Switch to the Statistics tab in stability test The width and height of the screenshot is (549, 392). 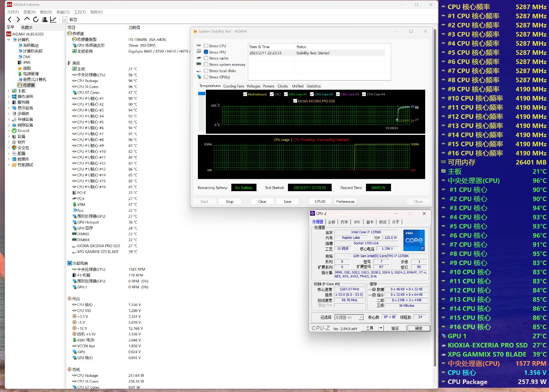click(x=313, y=86)
